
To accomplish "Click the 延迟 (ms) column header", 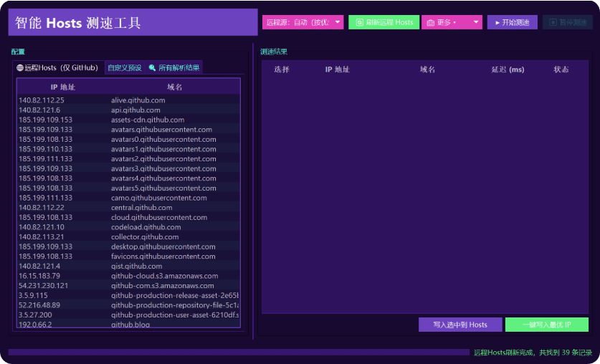I will click(508, 70).
